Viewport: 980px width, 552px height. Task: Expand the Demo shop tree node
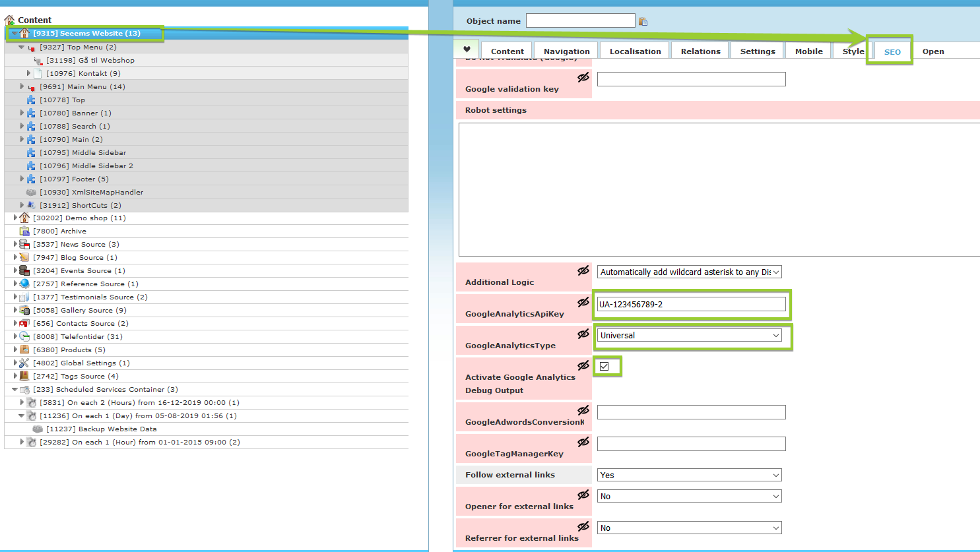coord(15,218)
